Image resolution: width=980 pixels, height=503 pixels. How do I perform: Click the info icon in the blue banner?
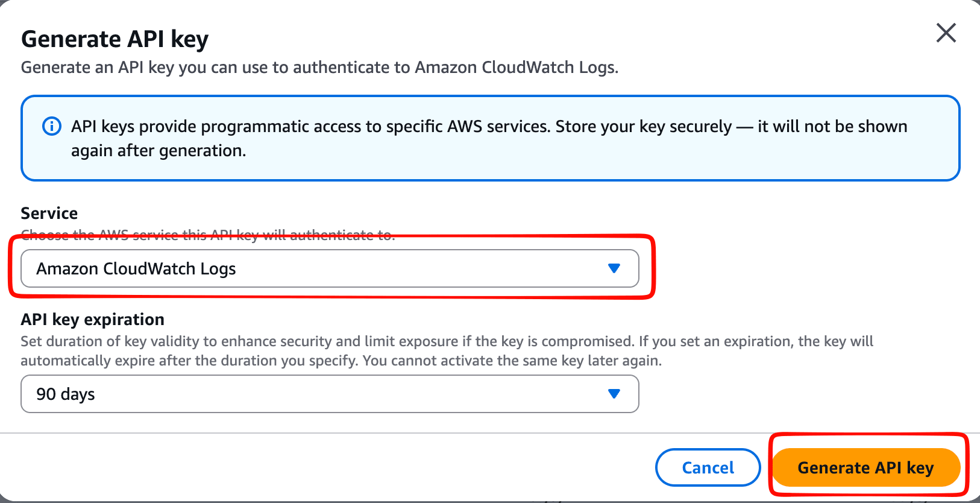tap(52, 126)
